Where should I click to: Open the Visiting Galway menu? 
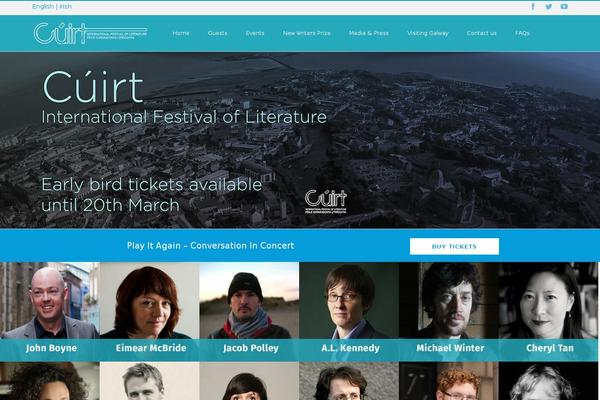(427, 33)
